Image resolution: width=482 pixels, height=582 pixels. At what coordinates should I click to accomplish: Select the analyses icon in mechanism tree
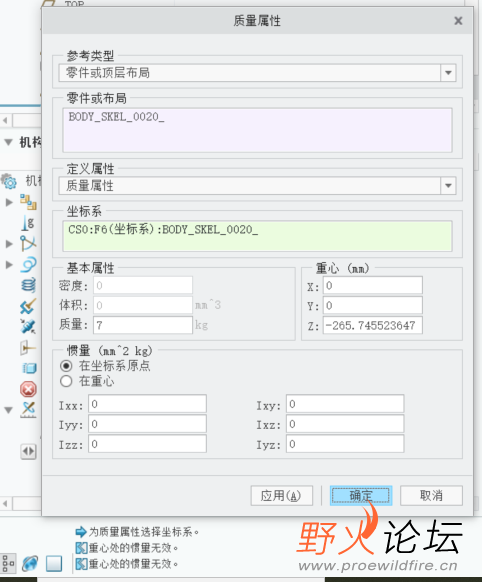tap(28, 410)
